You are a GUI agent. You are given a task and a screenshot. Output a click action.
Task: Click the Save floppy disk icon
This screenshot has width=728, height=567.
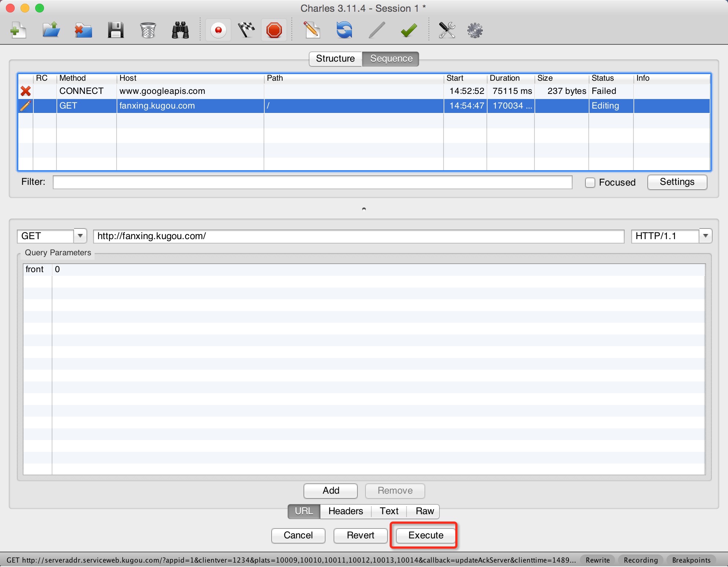click(x=115, y=30)
